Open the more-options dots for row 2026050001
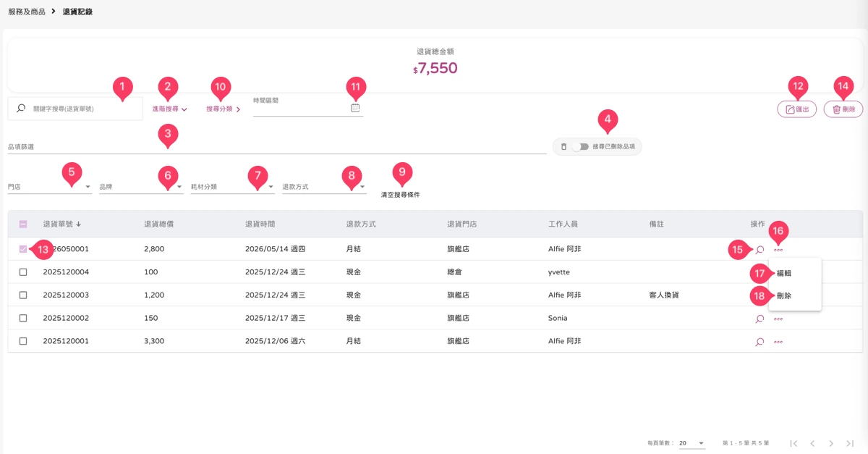Screen dimensions: 868x454 pyautogui.click(x=778, y=250)
